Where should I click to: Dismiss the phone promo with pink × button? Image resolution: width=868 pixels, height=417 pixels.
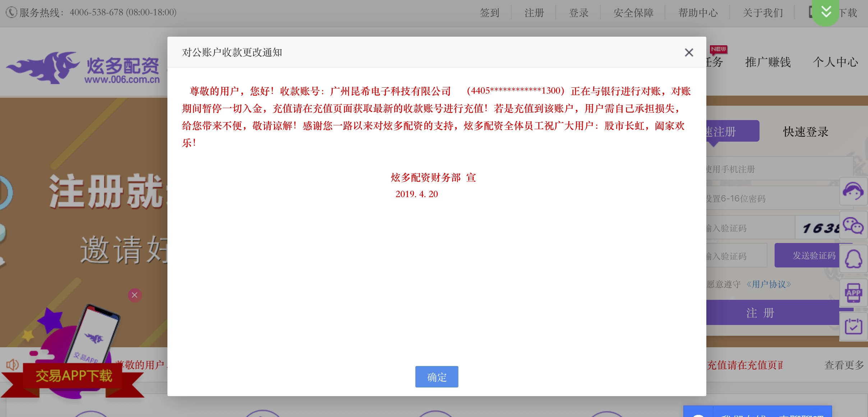(x=134, y=295)
